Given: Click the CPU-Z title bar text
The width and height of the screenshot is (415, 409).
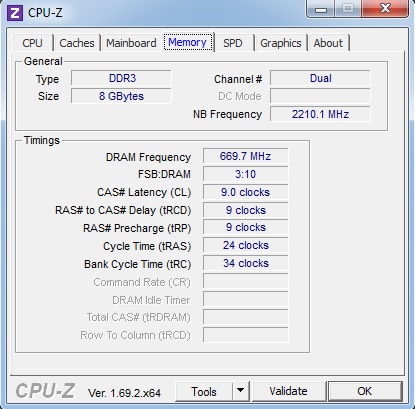Looking at the screenshot, I should pos(45,13).
